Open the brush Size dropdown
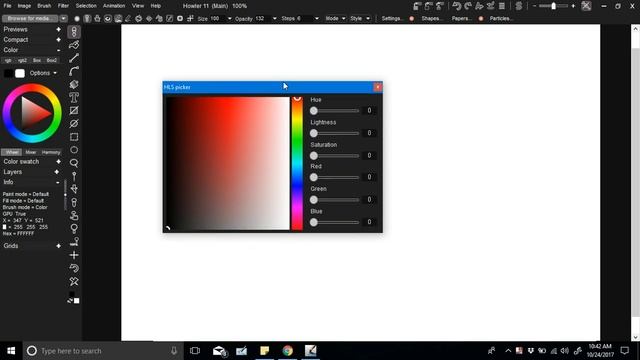The image size is (640, 360). (x=229, y=18)
